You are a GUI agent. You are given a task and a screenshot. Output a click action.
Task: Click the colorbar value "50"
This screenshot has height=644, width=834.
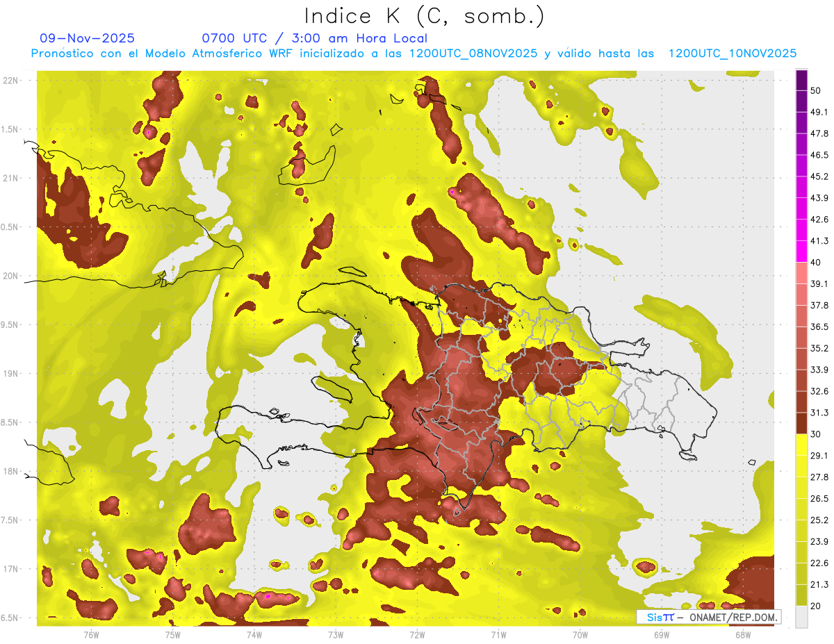click(816, 90)
